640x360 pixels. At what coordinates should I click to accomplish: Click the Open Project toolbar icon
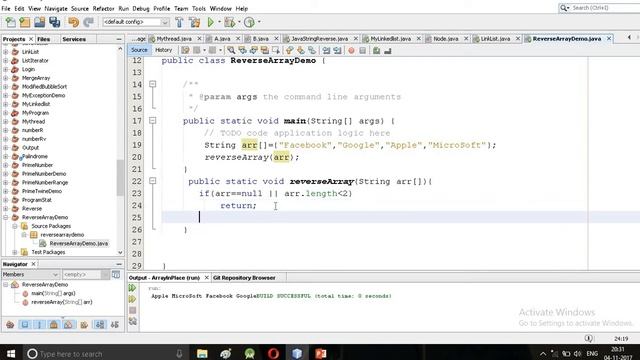tap(40, 22)
